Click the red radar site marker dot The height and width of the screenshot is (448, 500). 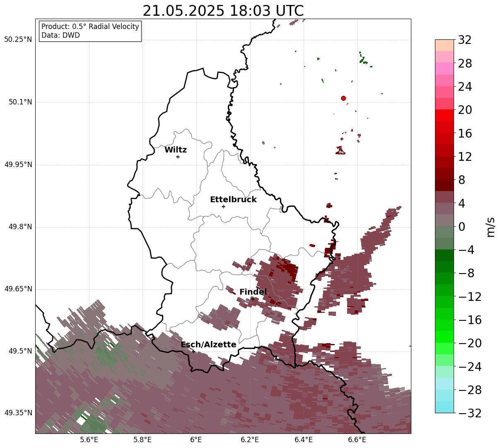coord(343,98)
